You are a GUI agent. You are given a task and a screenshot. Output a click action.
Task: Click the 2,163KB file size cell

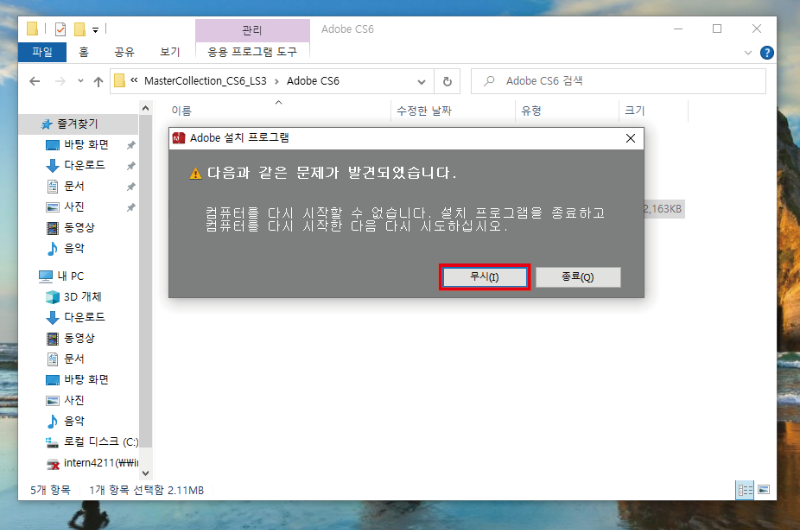(x=663, y=209)
